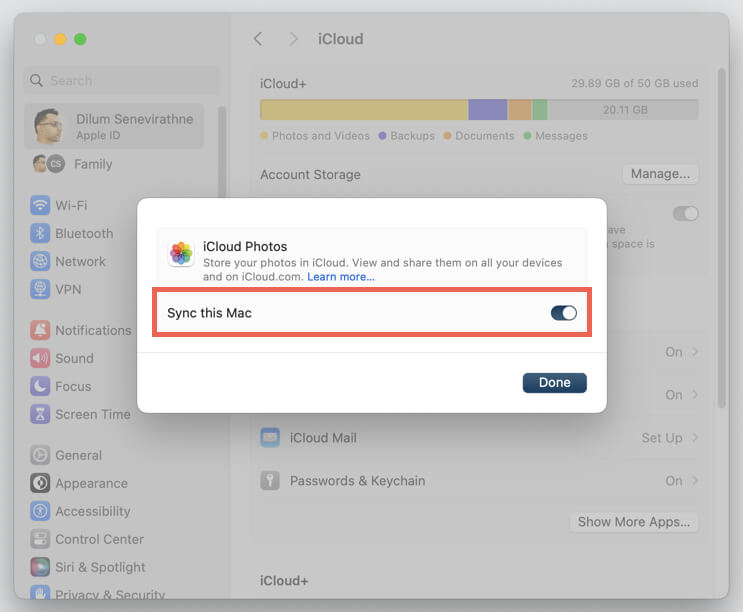Click the Passwords & Keychain key icon
Screen dimensions: 743x612
pyautogui.click(x=270, y=481)
